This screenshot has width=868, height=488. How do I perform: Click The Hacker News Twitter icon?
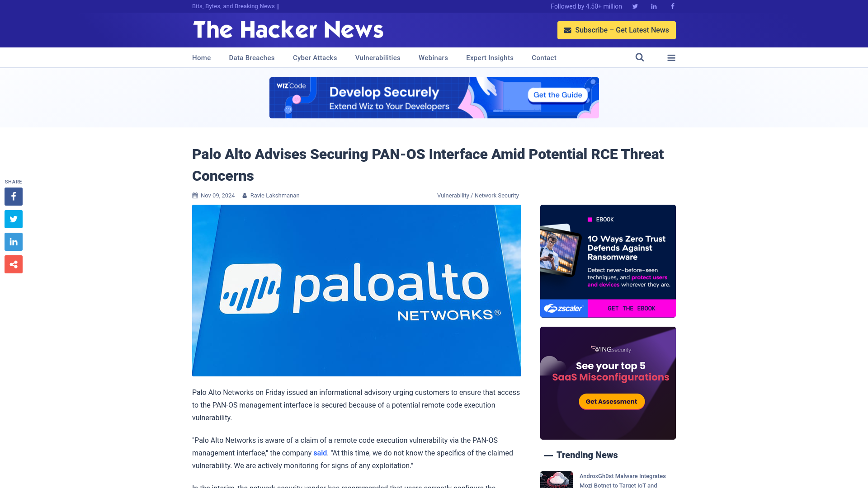pos(635,6)
